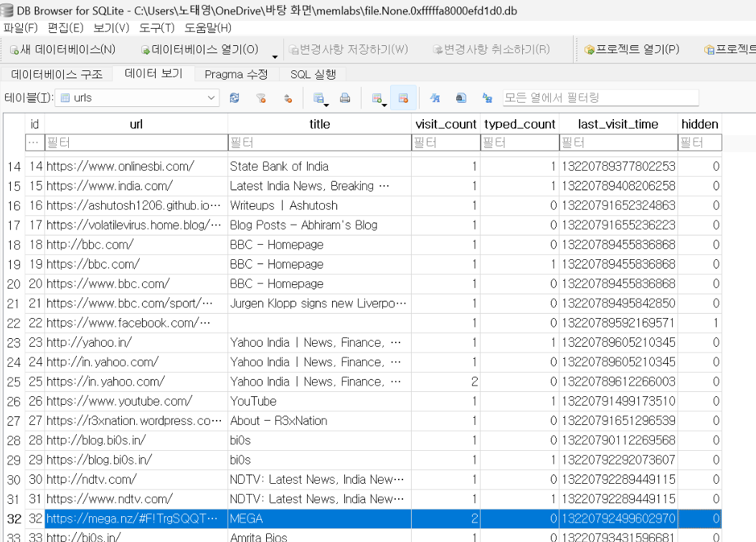Select the http://yahoo.in/ url cell

(136, 342)
